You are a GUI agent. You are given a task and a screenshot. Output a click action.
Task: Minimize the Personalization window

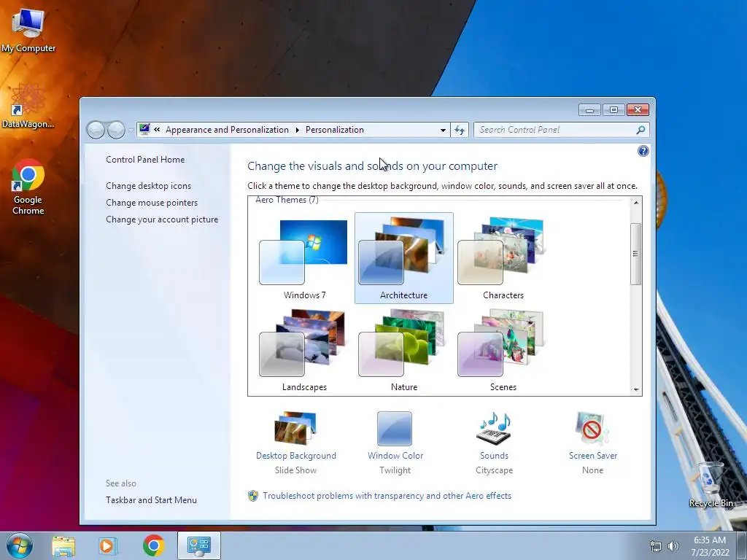pos(589,110)
